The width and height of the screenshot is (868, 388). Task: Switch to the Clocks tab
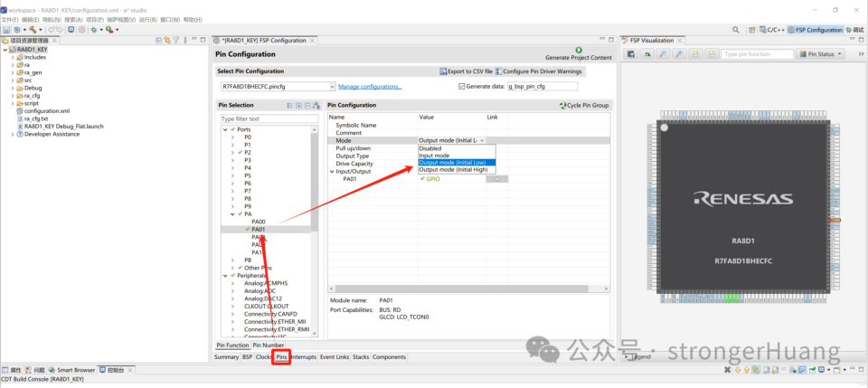pyautogui.click(x=263, y=357)
